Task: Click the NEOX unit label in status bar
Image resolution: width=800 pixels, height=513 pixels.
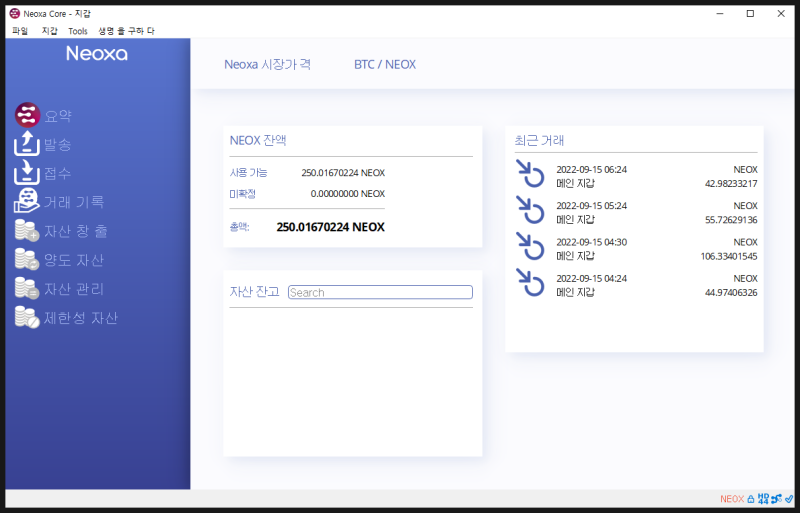Action: coord(732,499)
